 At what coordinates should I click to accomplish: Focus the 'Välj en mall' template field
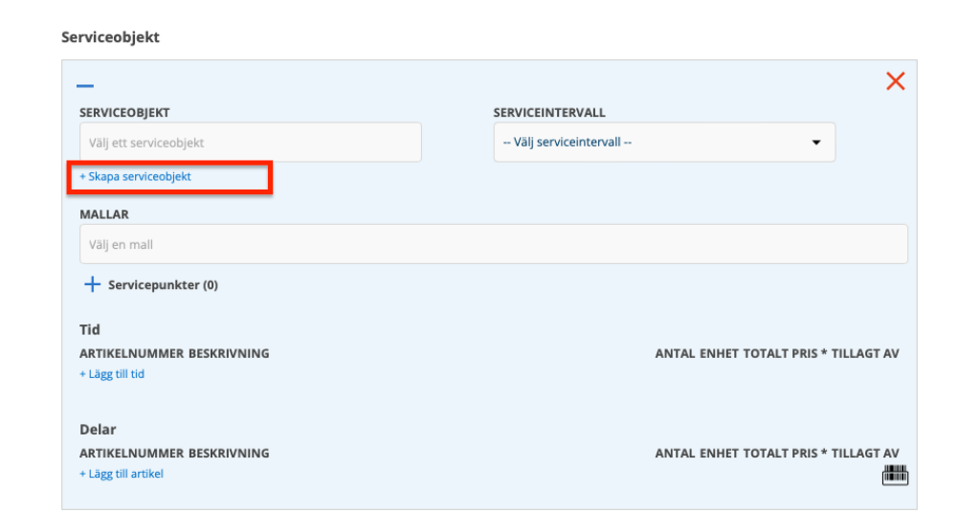tap(493, 244)
